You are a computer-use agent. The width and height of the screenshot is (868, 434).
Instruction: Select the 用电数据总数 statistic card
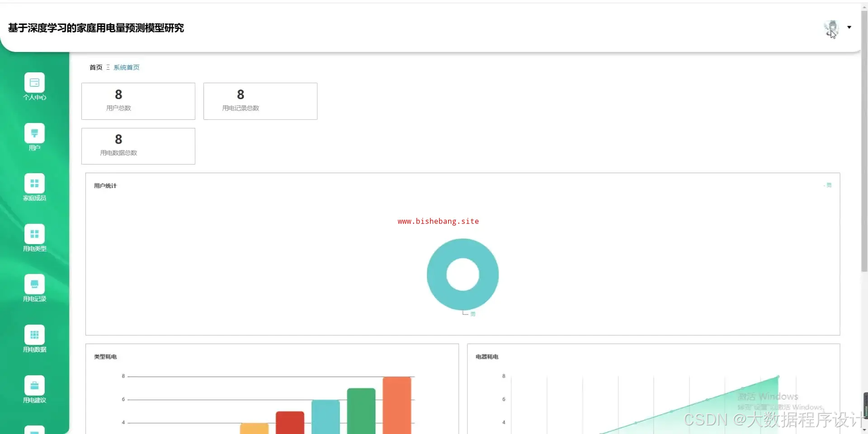(x=138, y=146)
